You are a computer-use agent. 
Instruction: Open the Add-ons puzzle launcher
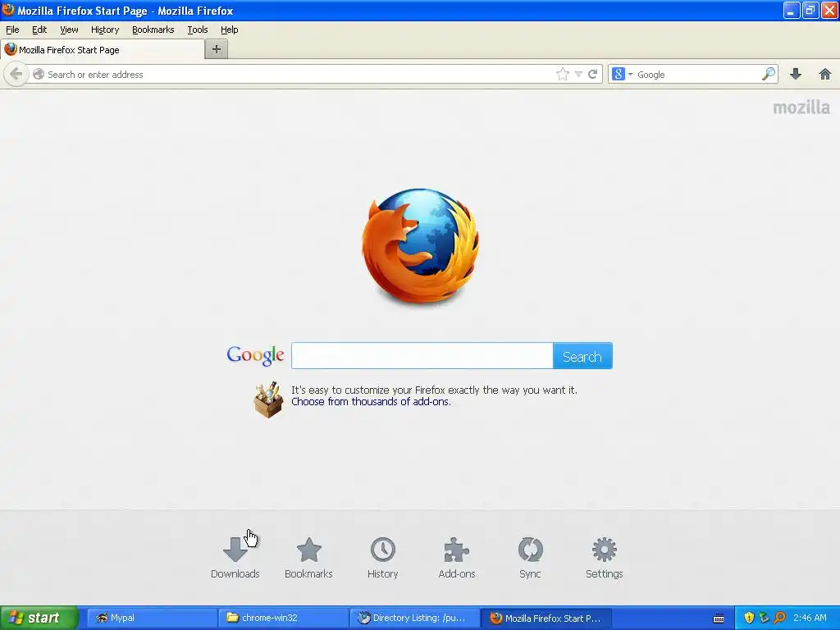click(x=456, y=550)
